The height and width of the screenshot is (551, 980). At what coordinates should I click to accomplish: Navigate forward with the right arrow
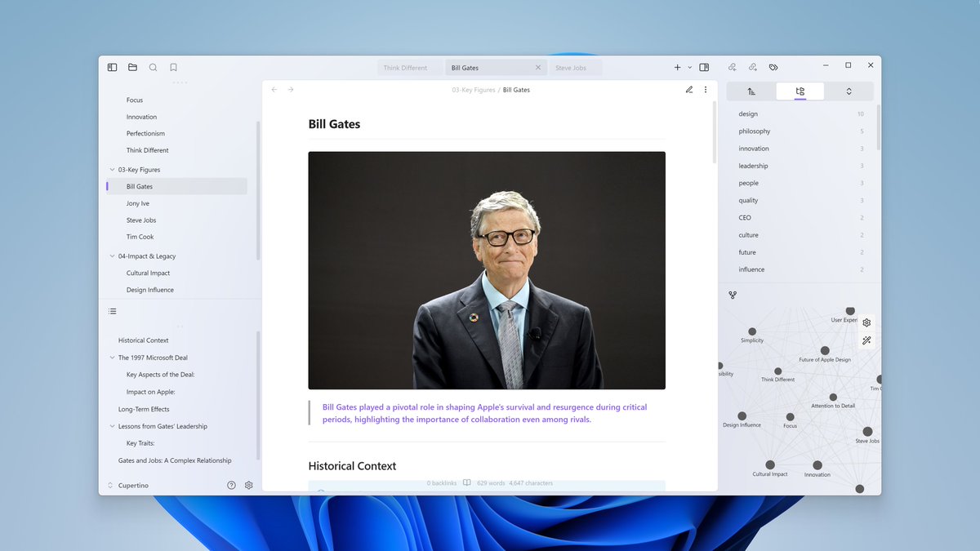(291, 90)
